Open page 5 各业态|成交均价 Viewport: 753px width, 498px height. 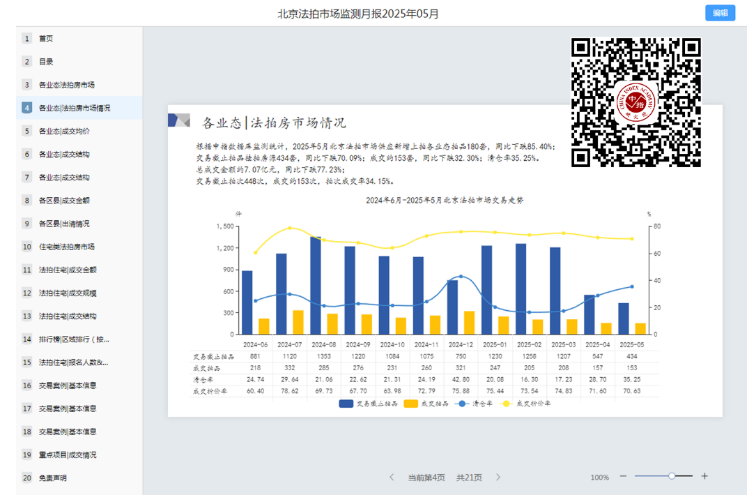tap(79, 131)
